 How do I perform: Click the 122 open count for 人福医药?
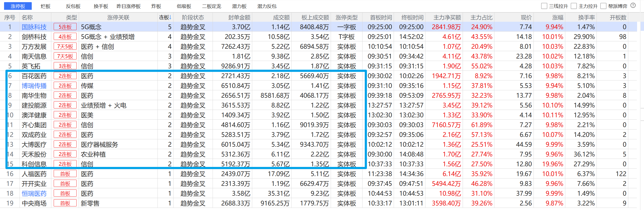(621, 174)
